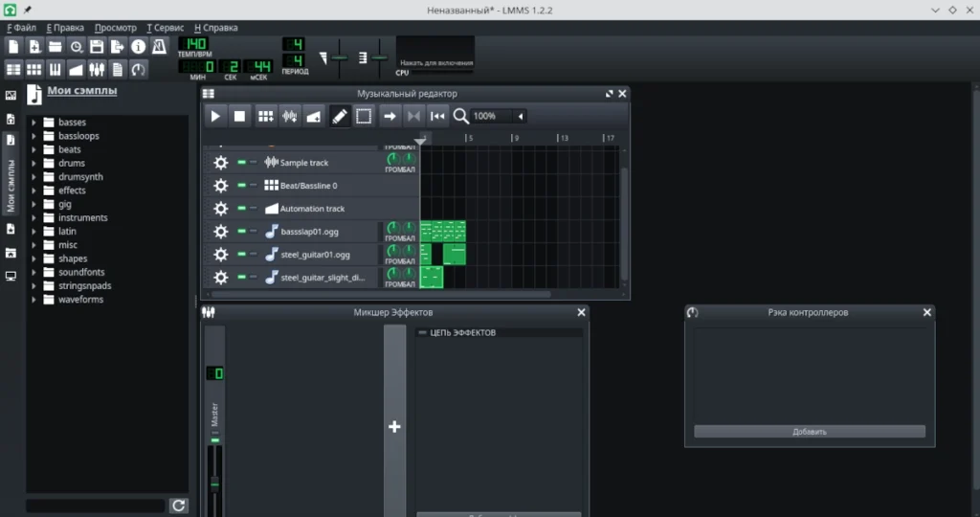Add a Beat/Bassline track from the toolbar
Viewport: 980px width, 517px height.
266,116
